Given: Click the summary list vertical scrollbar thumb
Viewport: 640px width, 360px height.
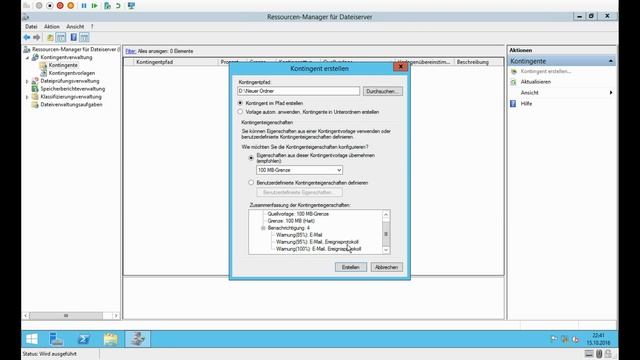Looking at the screenshot, I should tap(386, 233).
